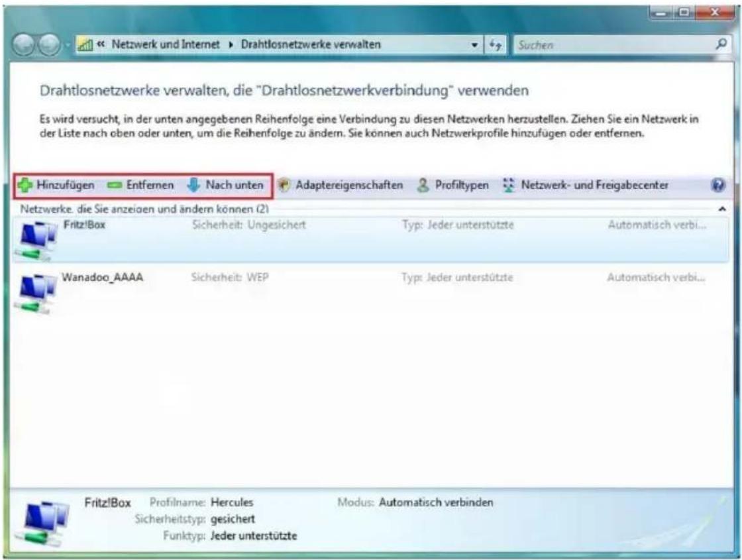Maximize the window

(x=684, y=13)
